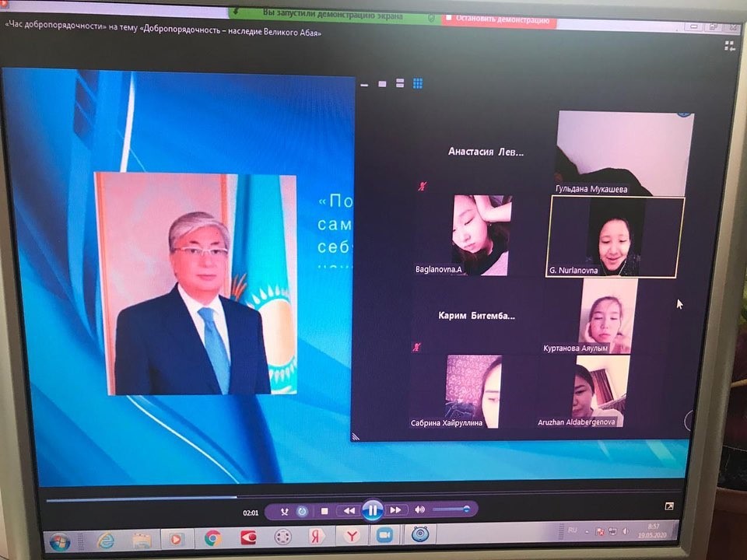
Task: Toggle shuffle mode in the player
Action: pyautogui.click(x=285, y=512)
